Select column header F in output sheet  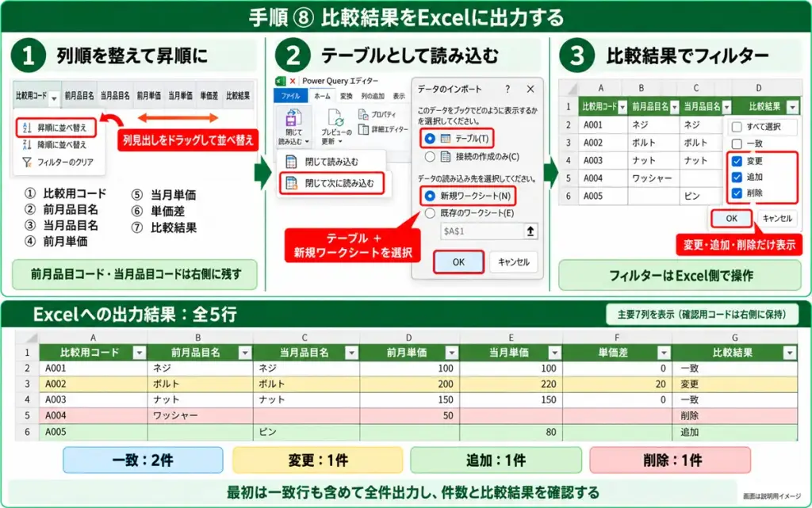pos(617,338)
